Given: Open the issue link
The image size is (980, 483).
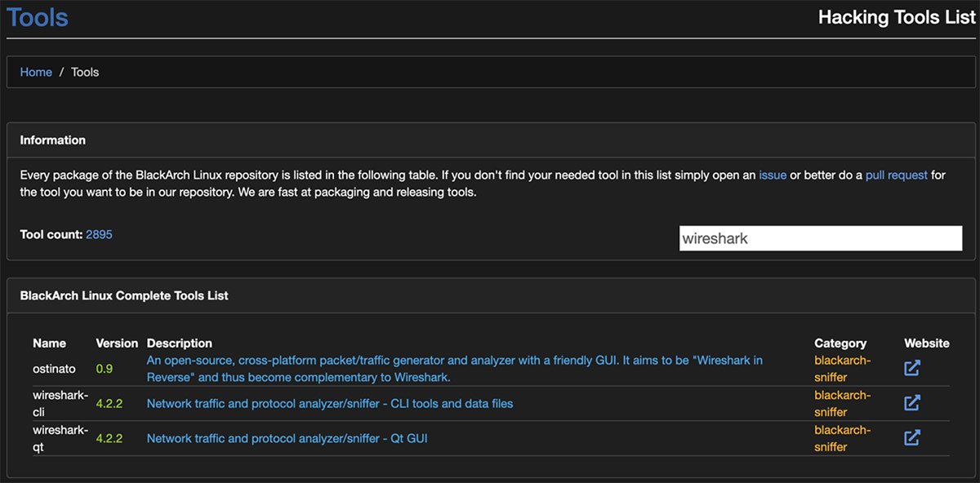Looking at the screenshot, I should pos(773,175).
